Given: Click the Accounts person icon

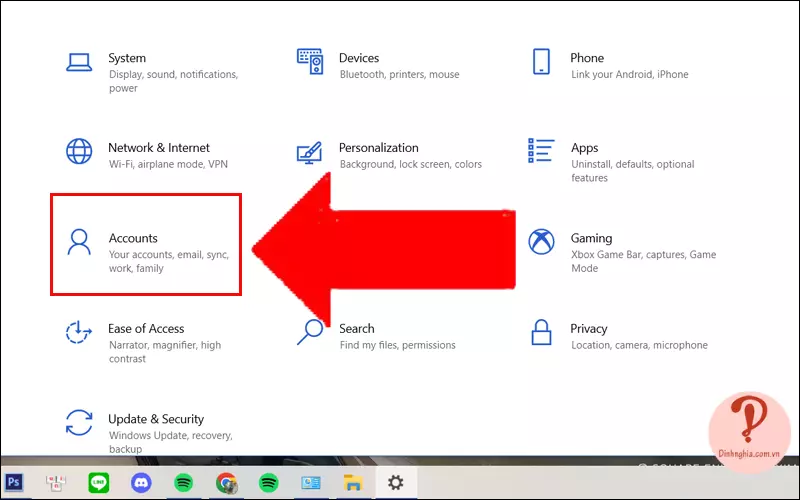Looking at the screenshot, I should click(79, 242).
